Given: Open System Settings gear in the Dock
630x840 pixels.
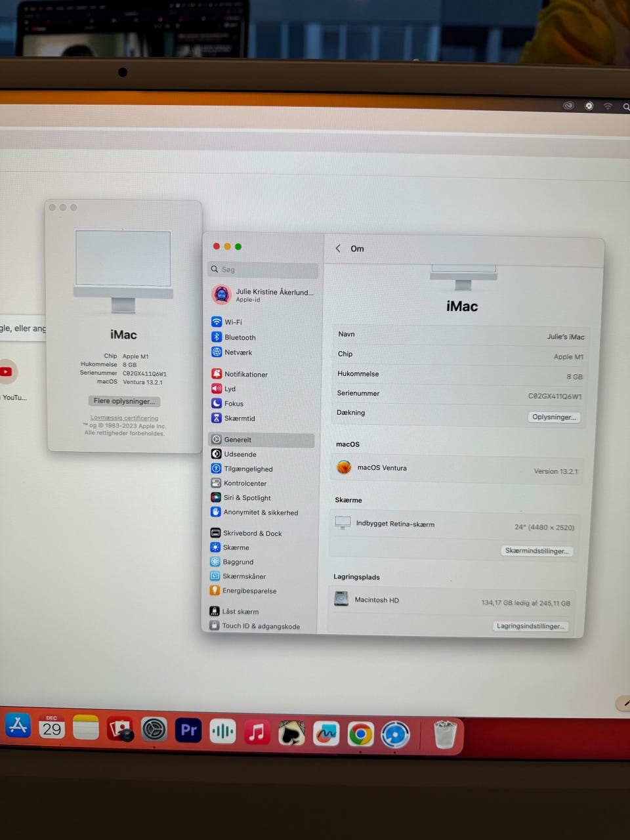Looking at the screenshot, I should pos(154,730).
